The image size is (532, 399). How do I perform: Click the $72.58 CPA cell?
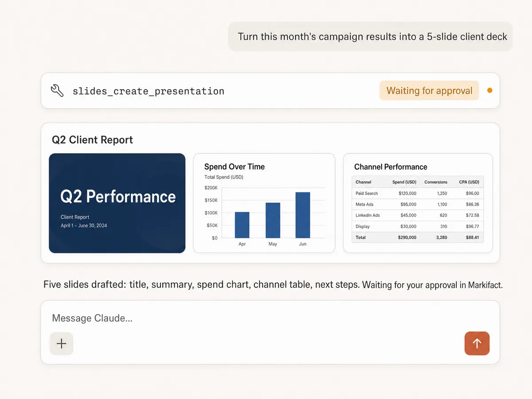472,215
